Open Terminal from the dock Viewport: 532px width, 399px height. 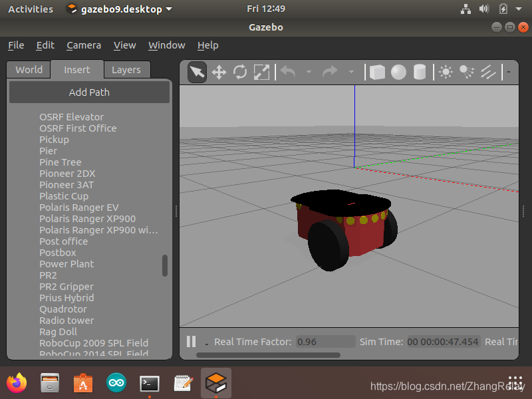150,384
